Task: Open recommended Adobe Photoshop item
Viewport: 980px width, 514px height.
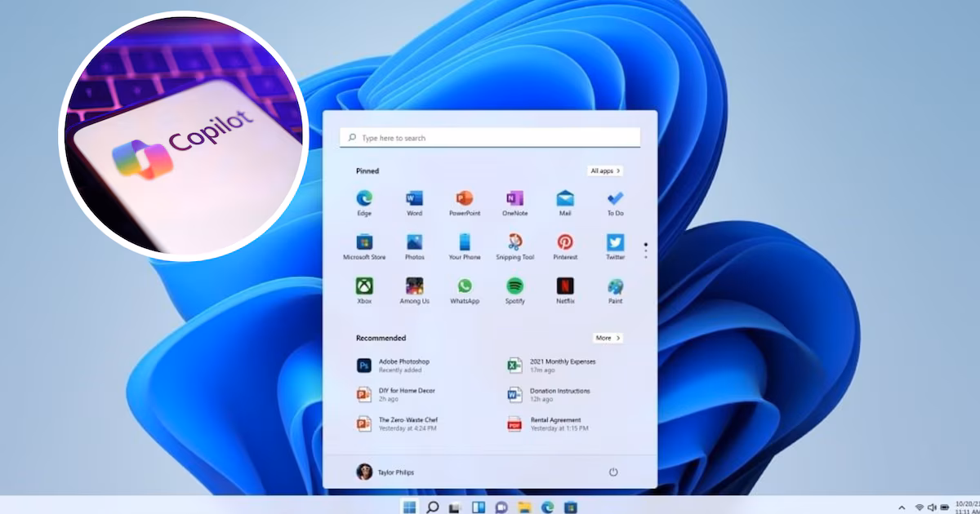Action: [393, 366]
